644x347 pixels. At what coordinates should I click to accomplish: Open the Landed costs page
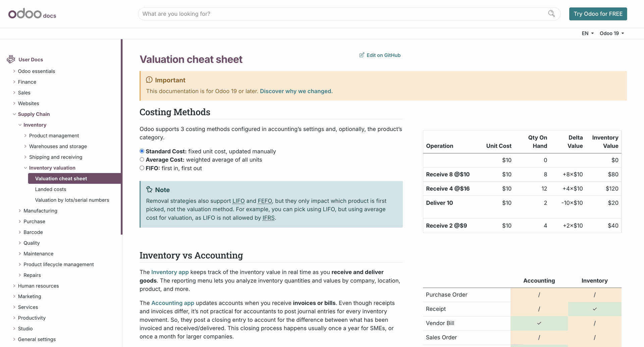pos(51,189)
